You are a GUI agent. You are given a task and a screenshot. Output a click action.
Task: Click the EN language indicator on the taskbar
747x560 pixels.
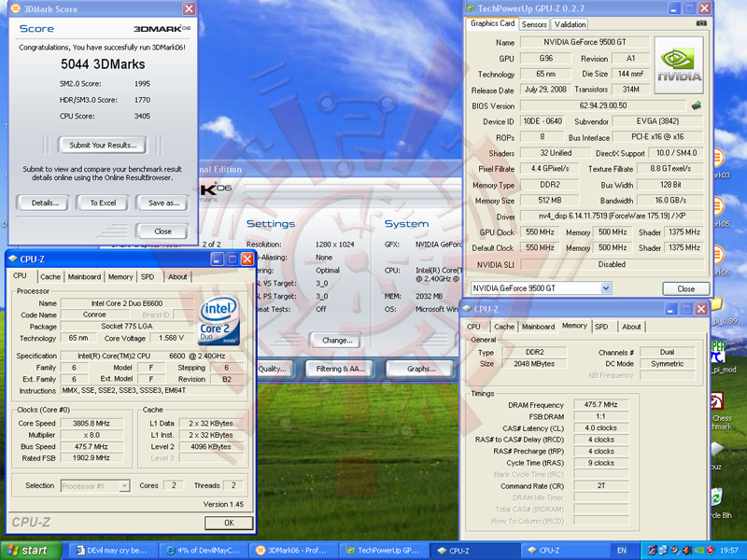click(x=622, y=551)
